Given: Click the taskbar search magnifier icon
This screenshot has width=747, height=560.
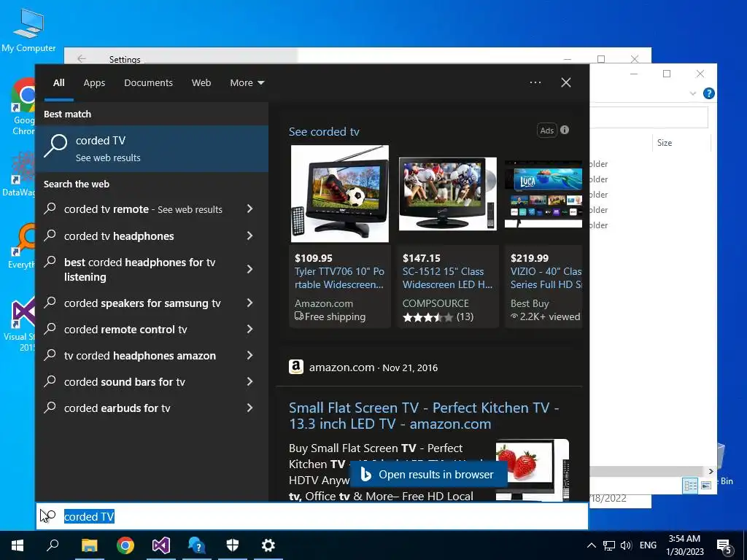Looking at the screenshot, I should (53, 545).
